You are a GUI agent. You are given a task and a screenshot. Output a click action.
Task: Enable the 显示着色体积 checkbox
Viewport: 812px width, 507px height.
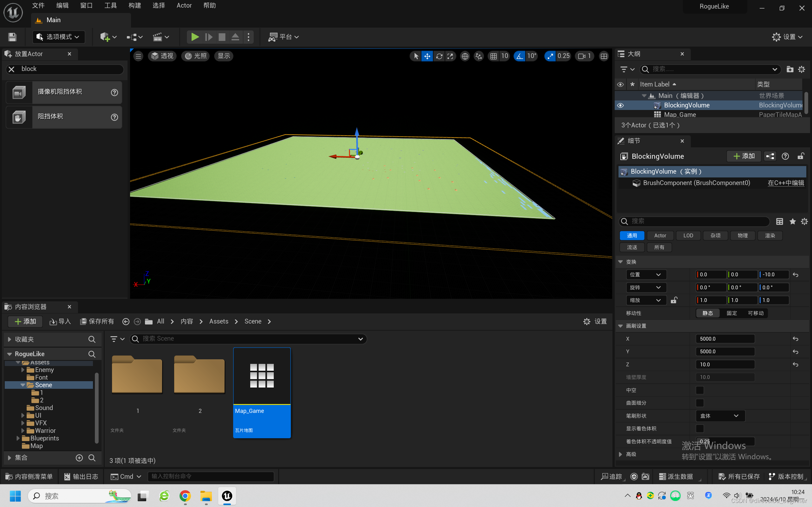click(x=700, y=428)
